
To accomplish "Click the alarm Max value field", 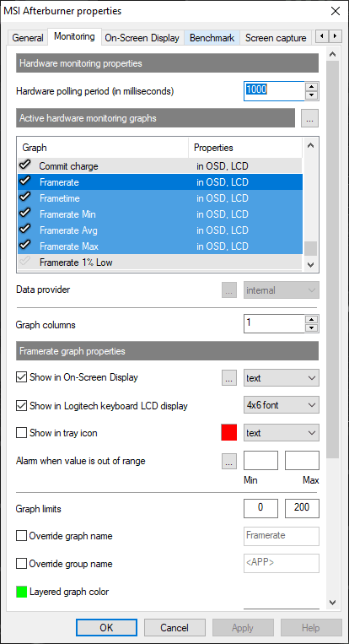I will [x=302, y=460].
